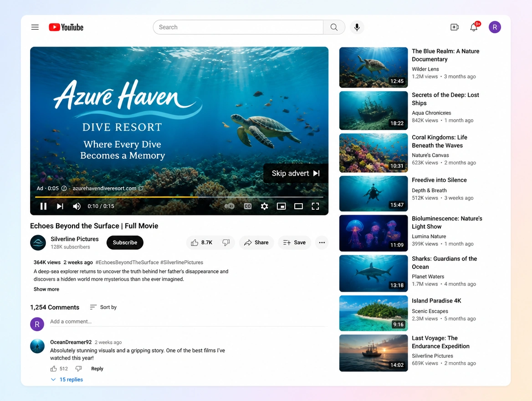The image size is (532, 401).
Task: Open Sharks: Guardians thumbnail
Action: pyautogui.click(x=373, y=274)
